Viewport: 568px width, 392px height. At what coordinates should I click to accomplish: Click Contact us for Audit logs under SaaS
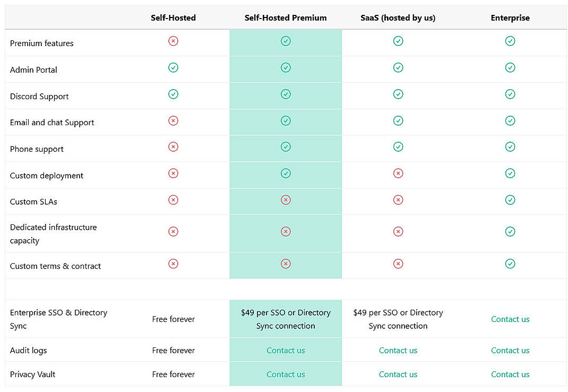(x=398, y=350)
